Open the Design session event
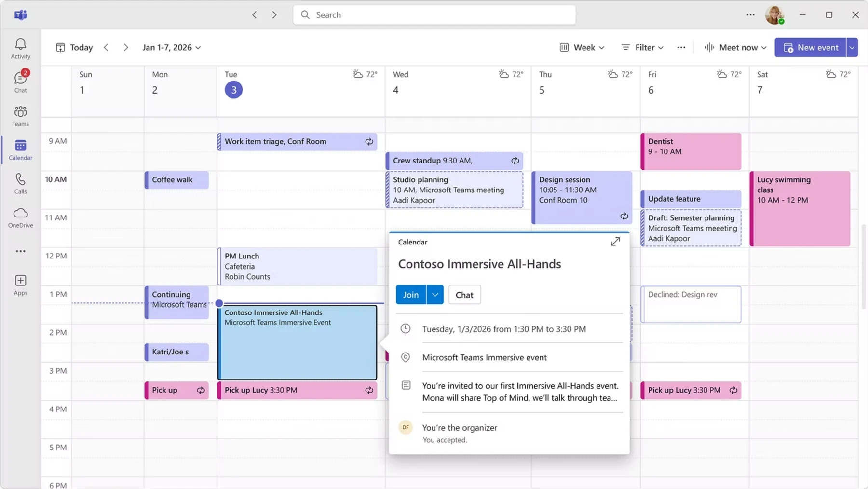The height and width of the screenshot is (489, 868). pos(582,197)
